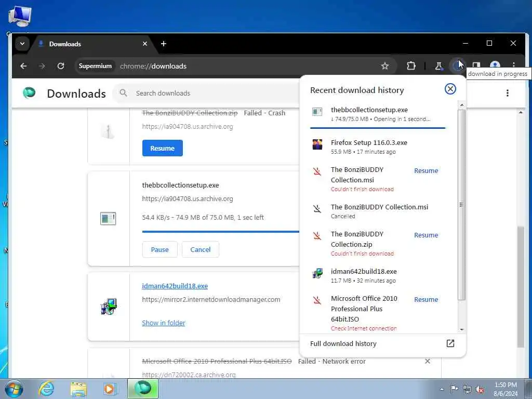Viewport: 532px width, 399px height.
Task: Click the network tray icon
Action: (467, 389)
